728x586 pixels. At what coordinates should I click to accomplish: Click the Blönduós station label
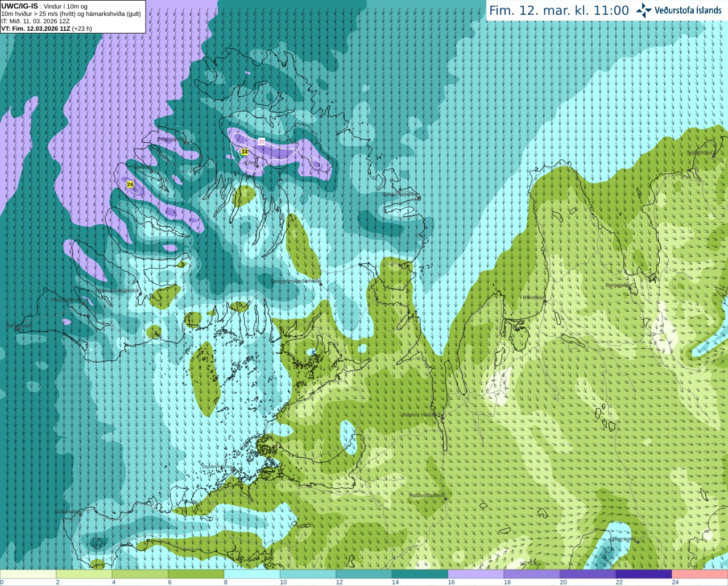(x=533, y=298)
